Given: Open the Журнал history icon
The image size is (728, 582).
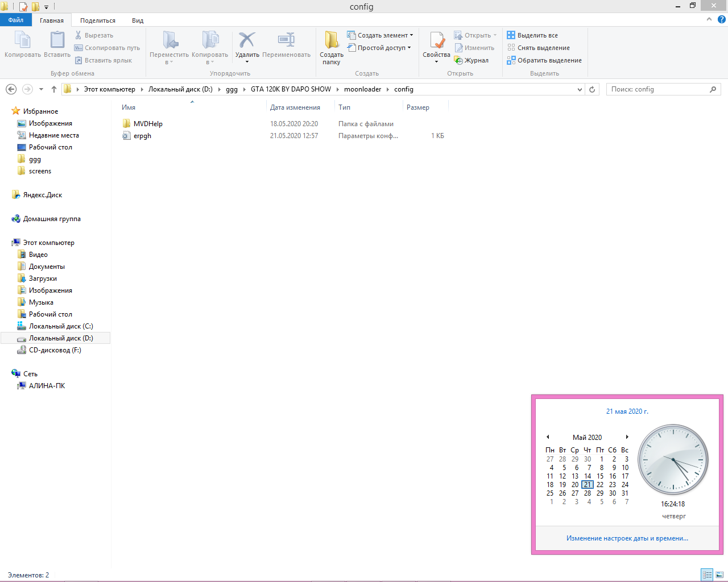Looking at the screenshot, I should coord(471,60).
